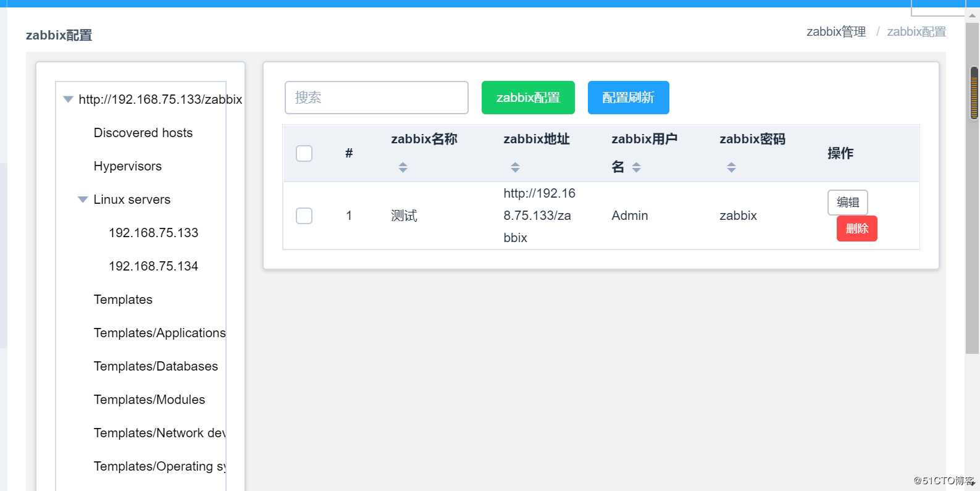
Task: Select Linux servers tree label
Action: coord(132,199)
